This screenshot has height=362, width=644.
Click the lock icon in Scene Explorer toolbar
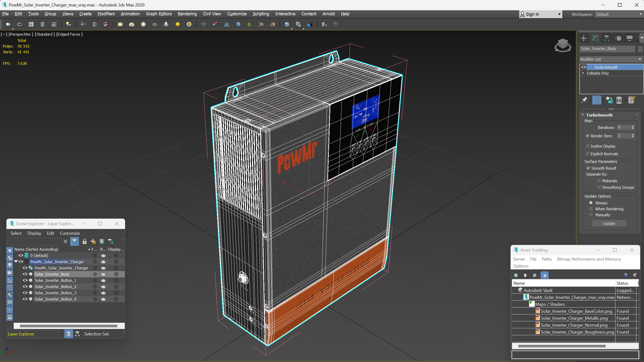point(85,242)
